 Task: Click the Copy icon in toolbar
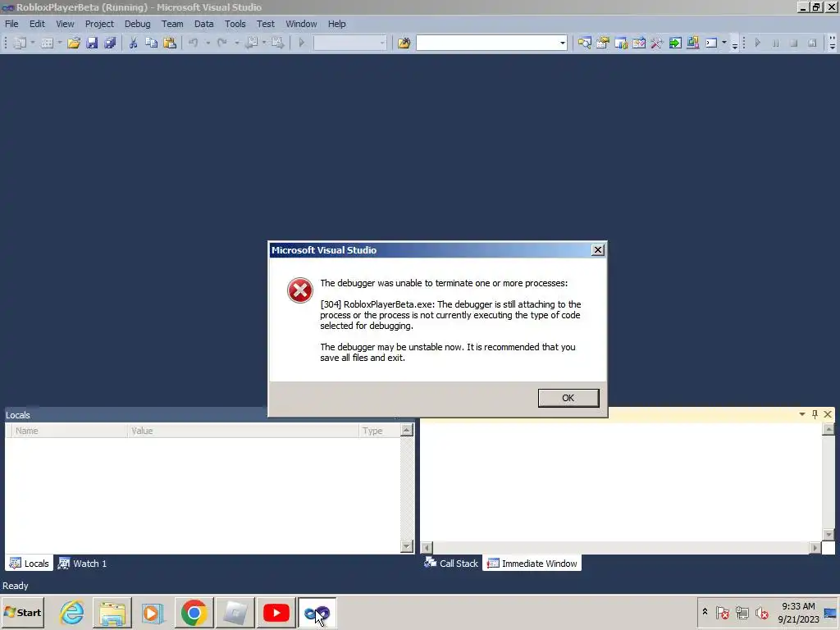pos(152,43)
